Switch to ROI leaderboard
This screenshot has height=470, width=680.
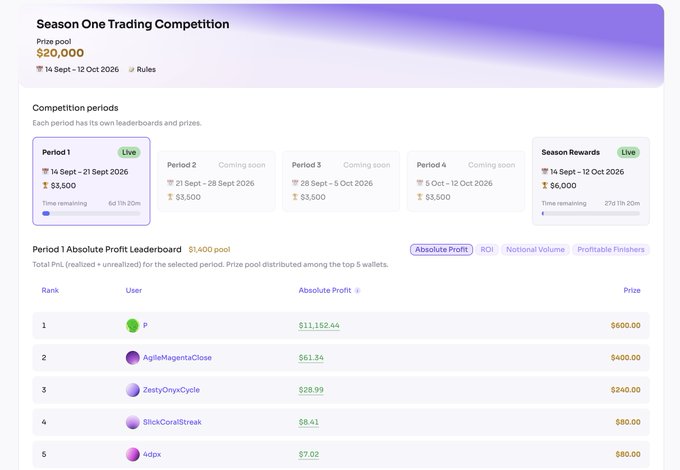coord(487,250)
